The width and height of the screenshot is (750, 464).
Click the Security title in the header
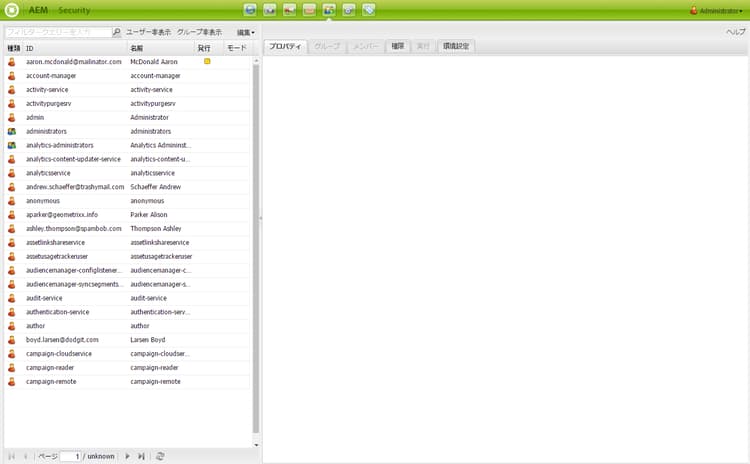[74, 10]
